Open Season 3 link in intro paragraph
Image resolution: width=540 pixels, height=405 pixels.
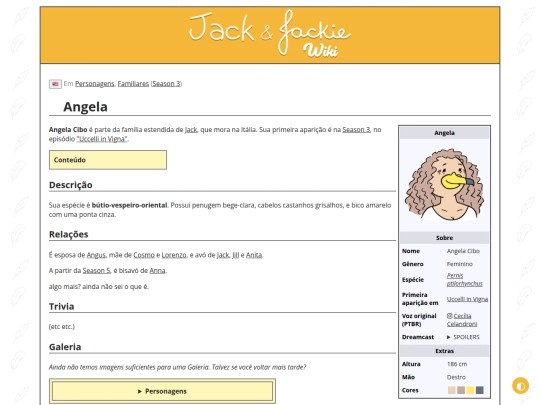click(356, 130)
